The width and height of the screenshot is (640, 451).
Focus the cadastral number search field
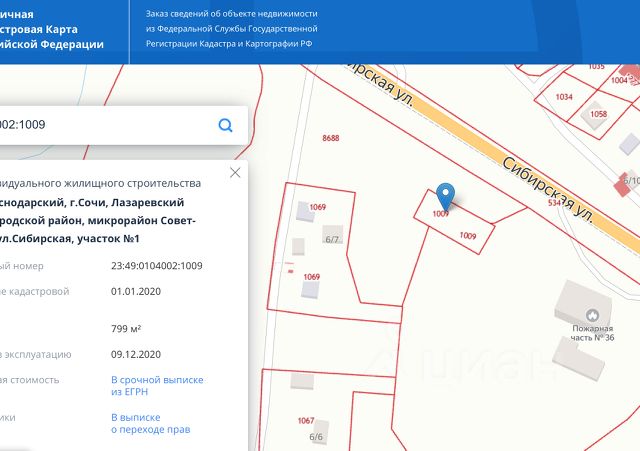(x=110, y=125)
